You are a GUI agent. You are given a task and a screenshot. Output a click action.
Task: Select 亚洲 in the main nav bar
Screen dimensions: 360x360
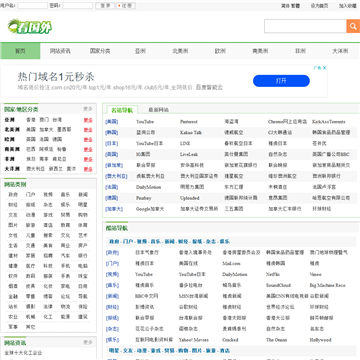[140, 51]
